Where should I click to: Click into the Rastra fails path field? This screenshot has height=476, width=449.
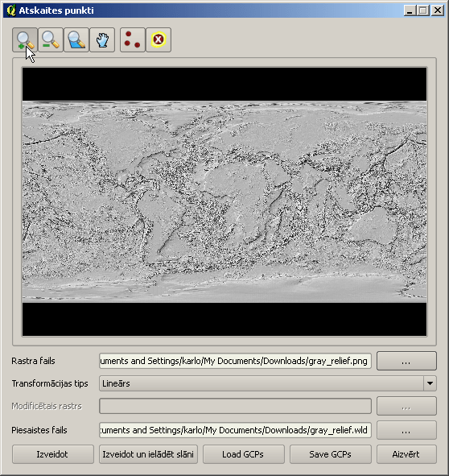235,361
